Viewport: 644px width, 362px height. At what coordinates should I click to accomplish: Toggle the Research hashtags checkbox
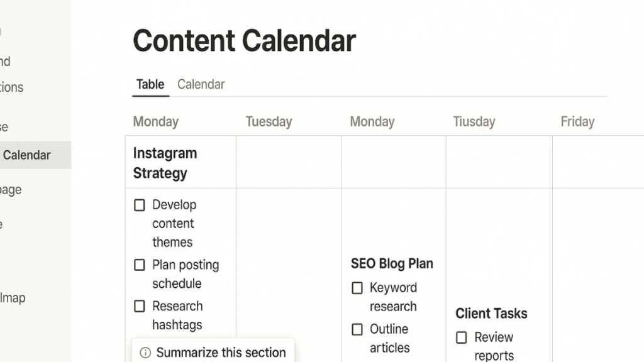click(x=140, y=306)
